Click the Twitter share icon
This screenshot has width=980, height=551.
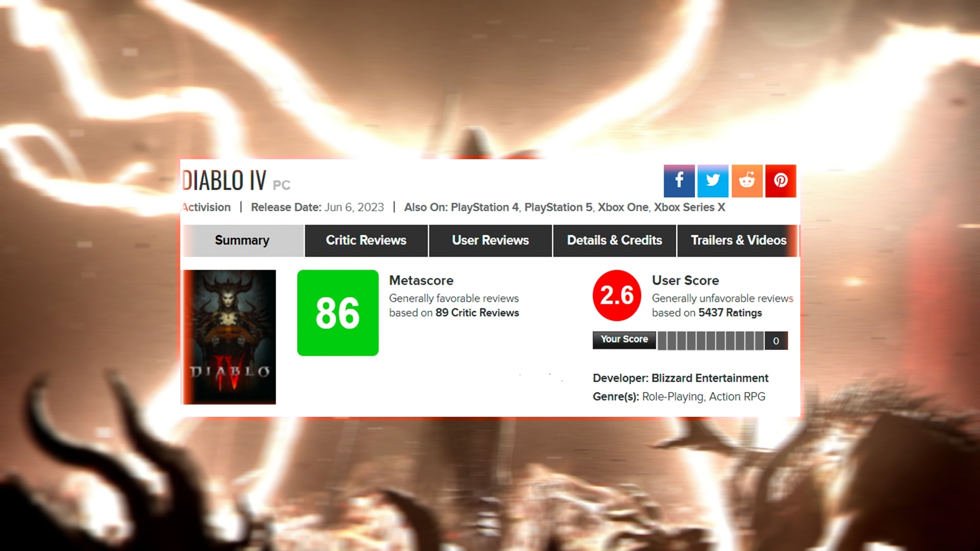[712, 180]
